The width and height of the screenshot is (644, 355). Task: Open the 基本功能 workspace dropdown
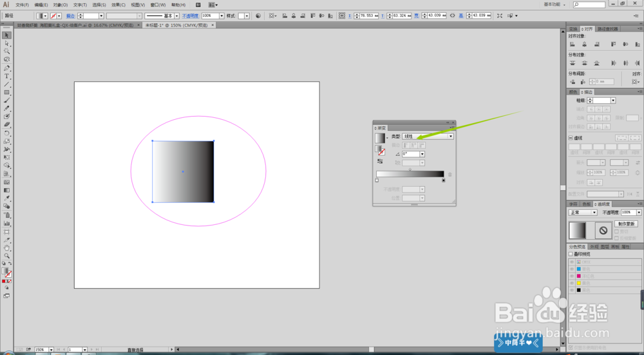coord(554,5)
